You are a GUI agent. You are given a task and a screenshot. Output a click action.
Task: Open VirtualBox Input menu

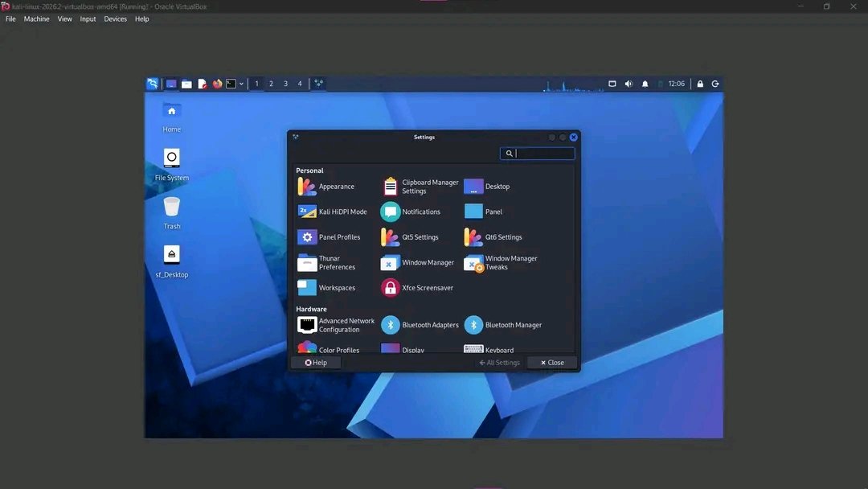[x=88, y=18]
